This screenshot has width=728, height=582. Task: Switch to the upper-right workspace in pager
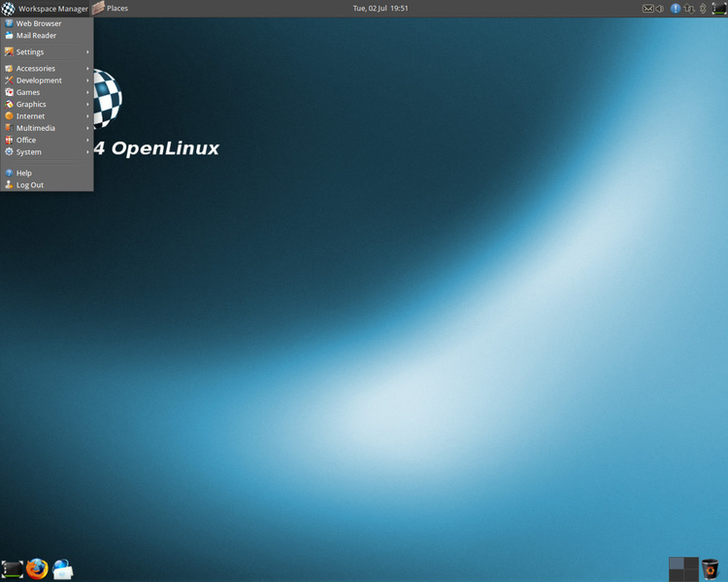[x=691, y=564]
